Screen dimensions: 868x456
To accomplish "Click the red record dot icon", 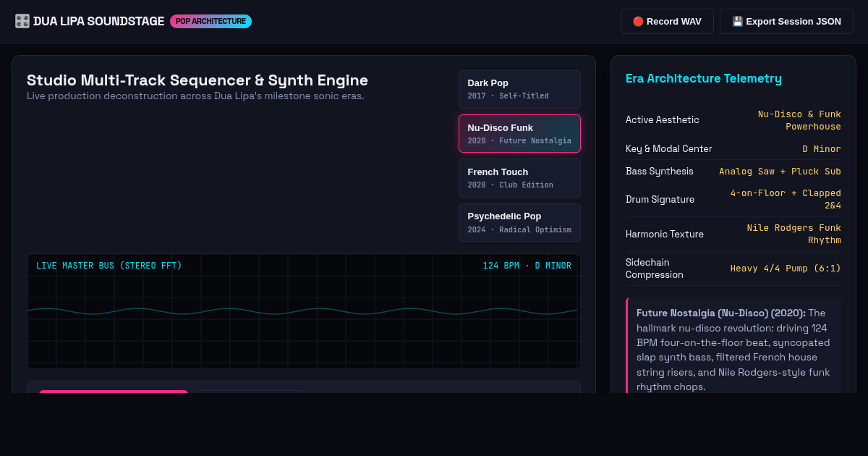I will (x=638, y=22).
